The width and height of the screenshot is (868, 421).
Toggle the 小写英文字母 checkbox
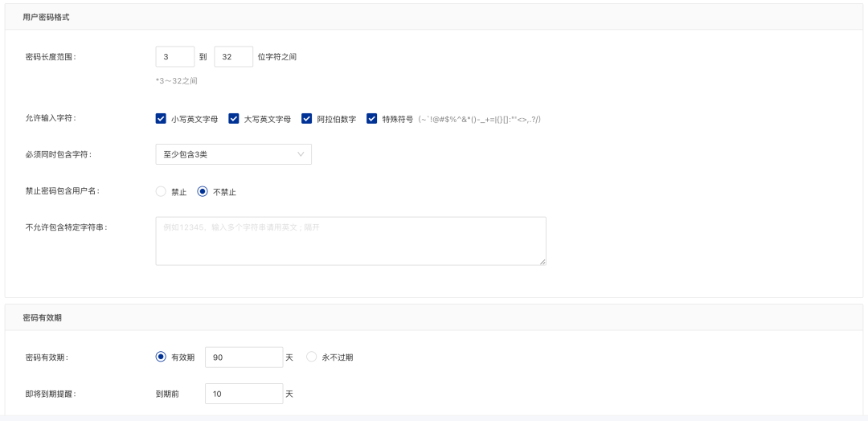click(161, 119)
